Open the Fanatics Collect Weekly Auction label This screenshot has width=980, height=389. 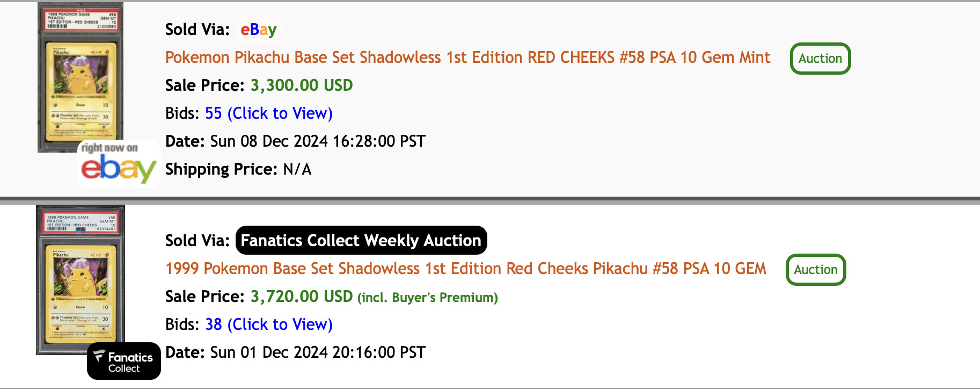[361, 240]
